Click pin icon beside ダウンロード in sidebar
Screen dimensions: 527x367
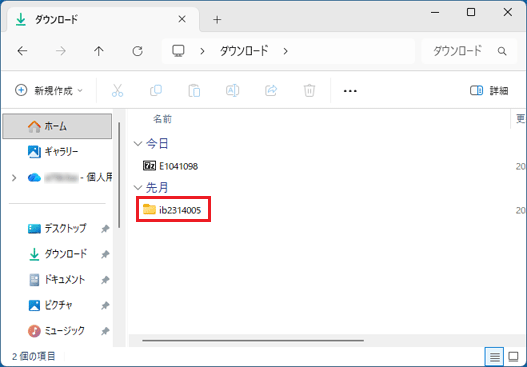tap(105, 255)
